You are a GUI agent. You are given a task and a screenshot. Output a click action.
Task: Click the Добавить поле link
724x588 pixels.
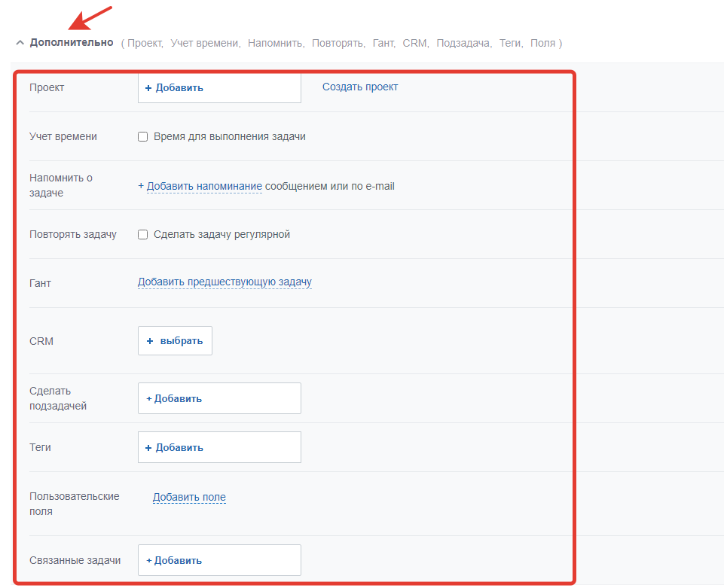pyautogui.click(x=189, y=497)
